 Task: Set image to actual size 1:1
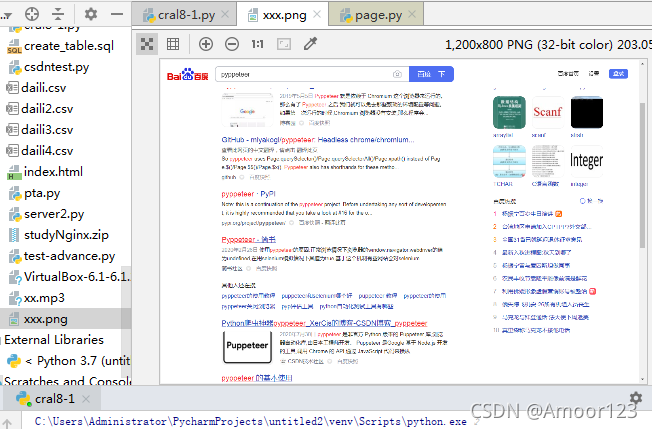pos(257,44)
